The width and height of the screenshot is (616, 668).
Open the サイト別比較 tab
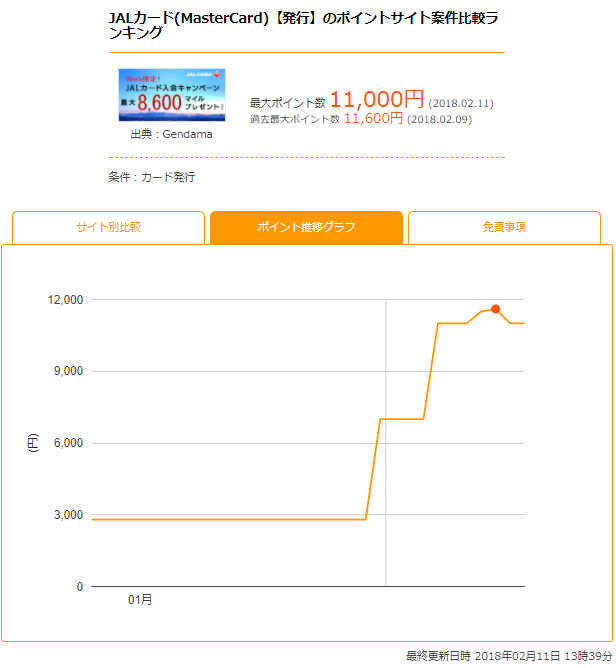point(109,227)
